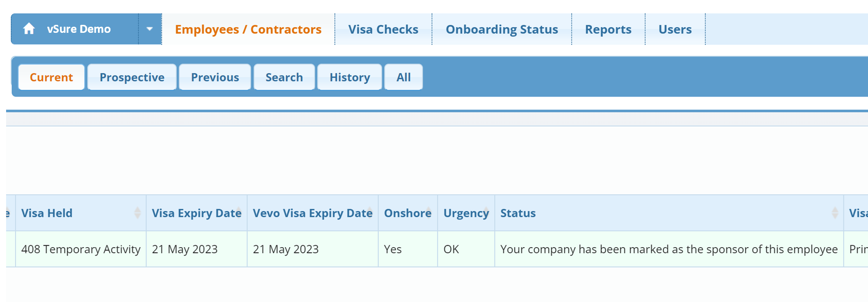
Task: Select the 408 Temporary Activity row cell
Action: [x=81, y=249]
